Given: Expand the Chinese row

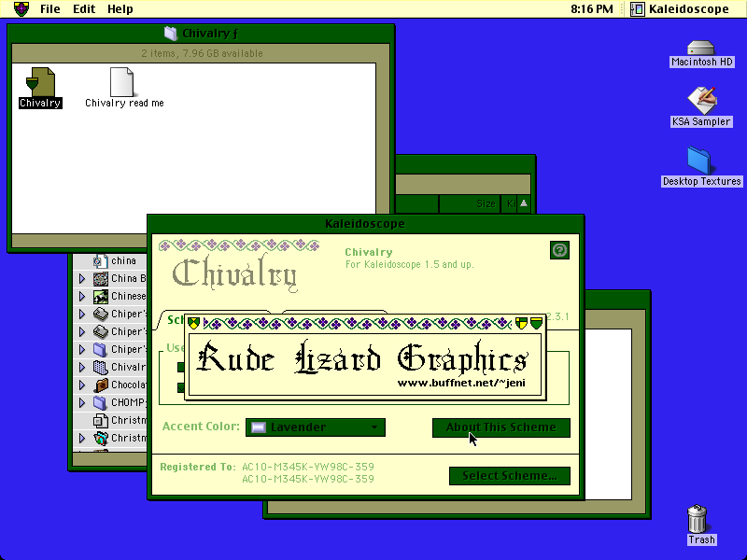Looking at the screenshot, I should pos(82,296).
